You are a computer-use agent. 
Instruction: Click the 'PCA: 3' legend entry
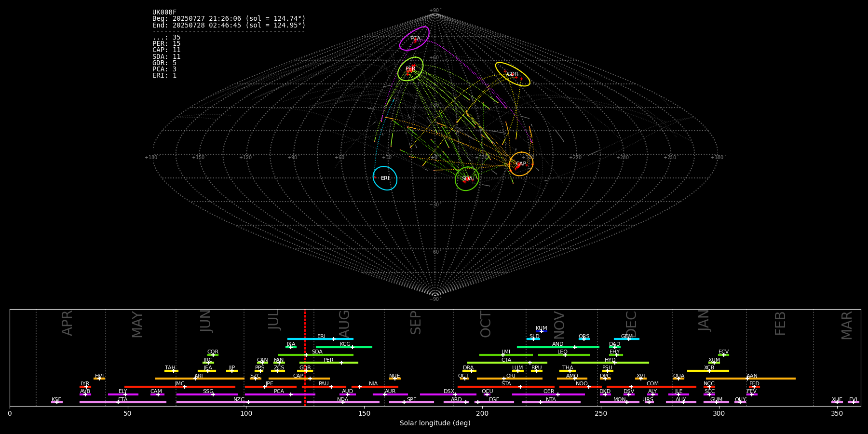click(x=164, y=69)
